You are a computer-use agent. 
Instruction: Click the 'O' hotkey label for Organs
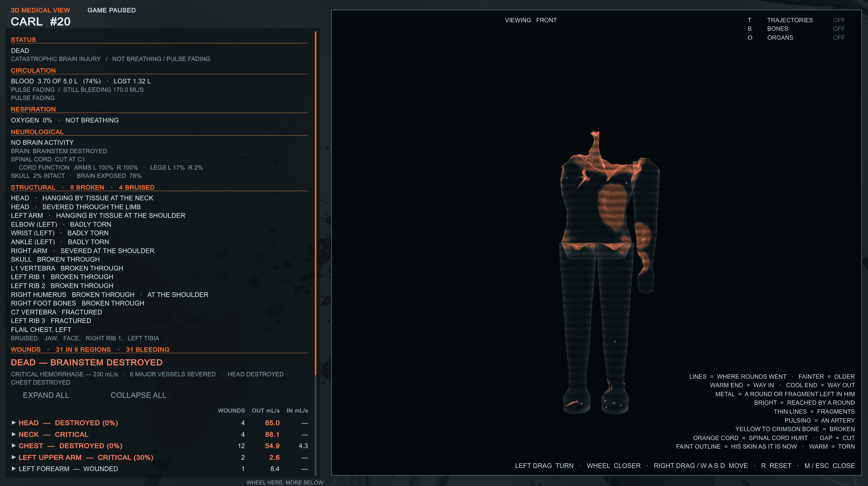[x=750, y=38]
